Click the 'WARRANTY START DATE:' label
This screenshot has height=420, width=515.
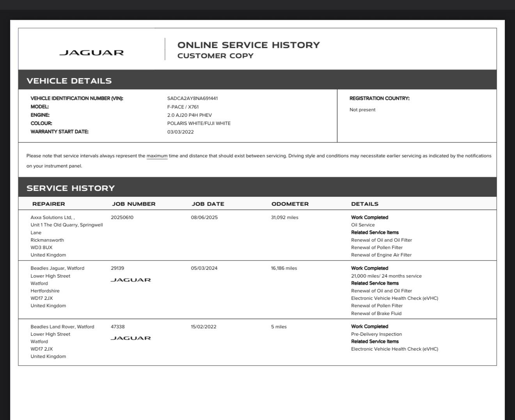tap(60, 132)
